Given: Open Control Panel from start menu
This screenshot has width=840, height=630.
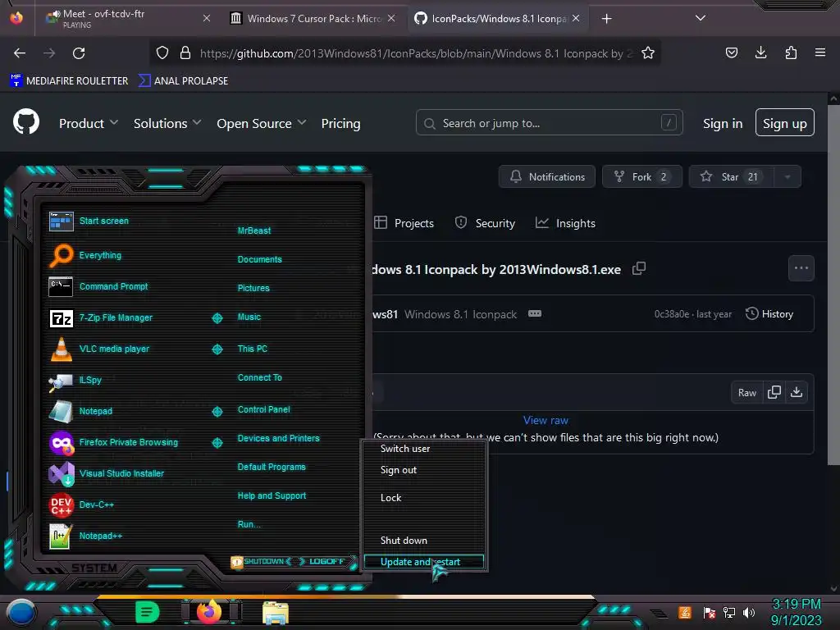Looking at the screenshot, I should (x=263, y=409).
